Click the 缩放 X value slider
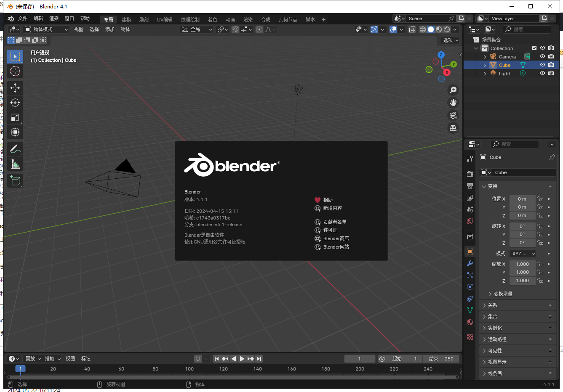 coord(523,264)
